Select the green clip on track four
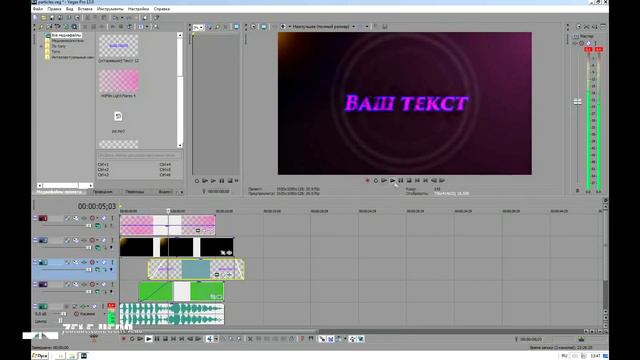The height and width of the screenshot is (360, 640). 181,291
